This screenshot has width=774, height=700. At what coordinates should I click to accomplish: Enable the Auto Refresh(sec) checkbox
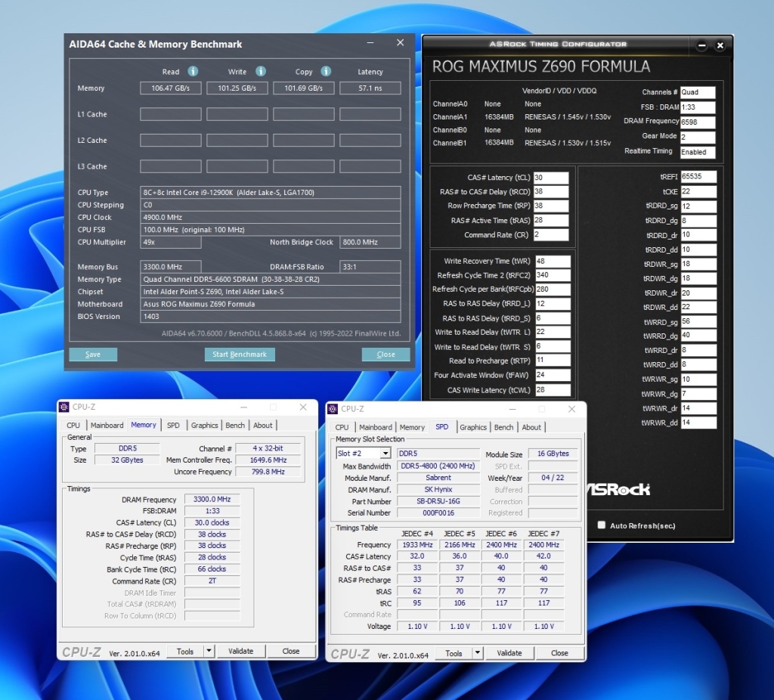[x=601, y=525]
